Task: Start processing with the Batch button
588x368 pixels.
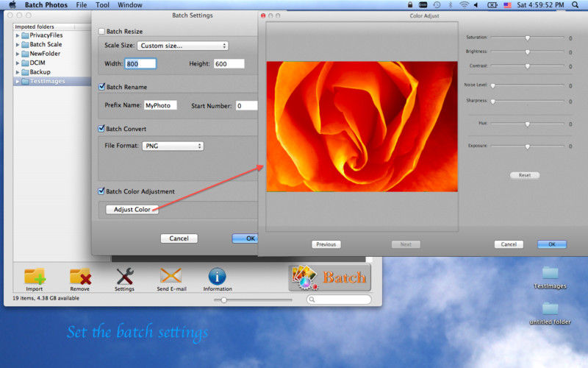Action: point(329,277)
